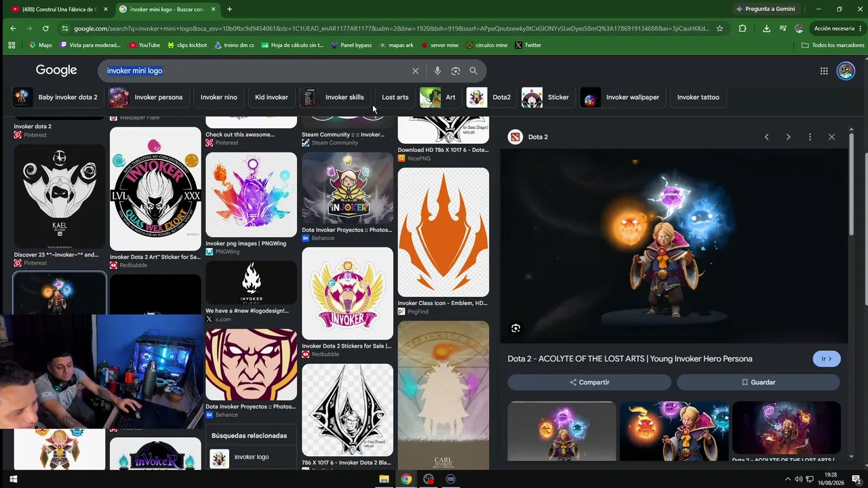This screenshot has width=868, height=488.
Task: Open the Google apps grid
Action: point(824,70)
